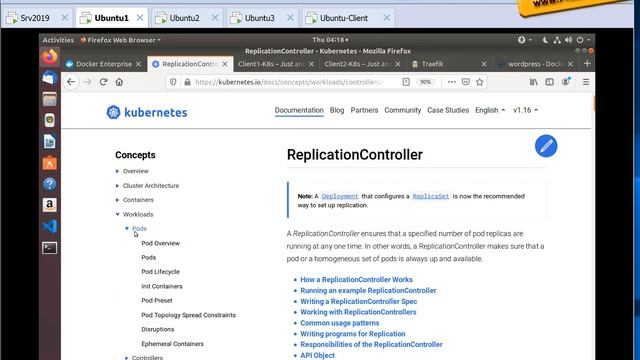Select Pod Lifecycle in the sidebar
The height and width of the screenshot is (360, 640).
pos(160,272)
